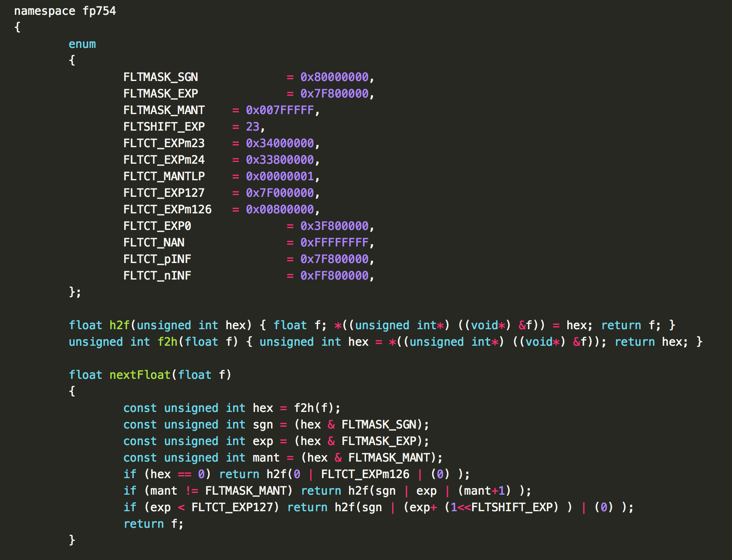Click the FLTCT_pINF constant name

point(157,259)
